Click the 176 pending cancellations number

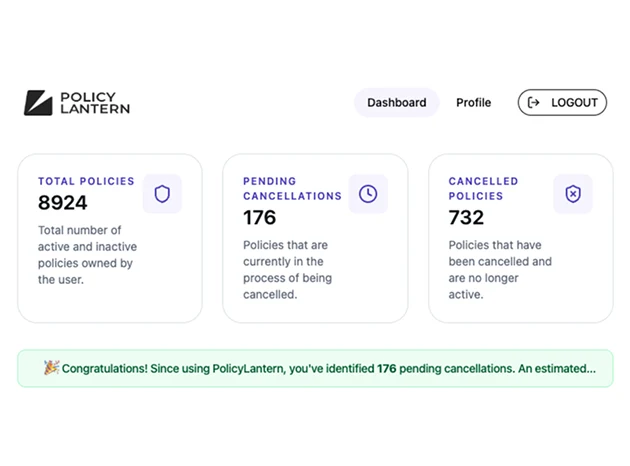click(x=260, y=217)
